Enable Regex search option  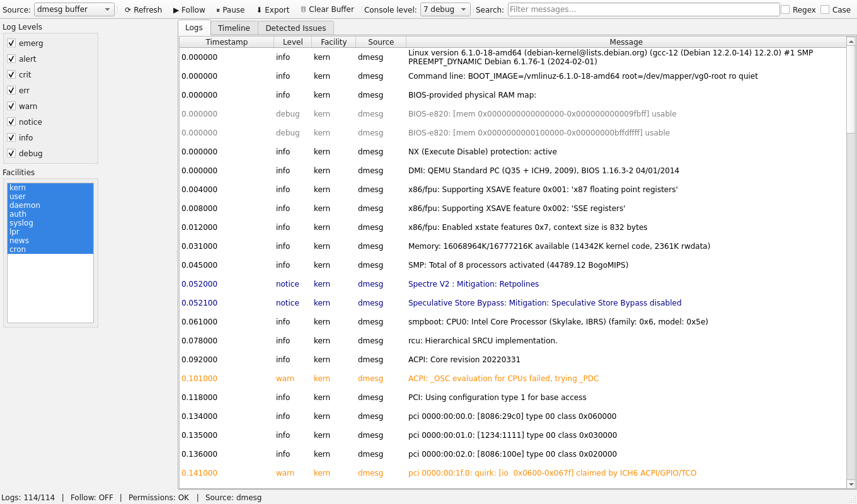(798, 9)
